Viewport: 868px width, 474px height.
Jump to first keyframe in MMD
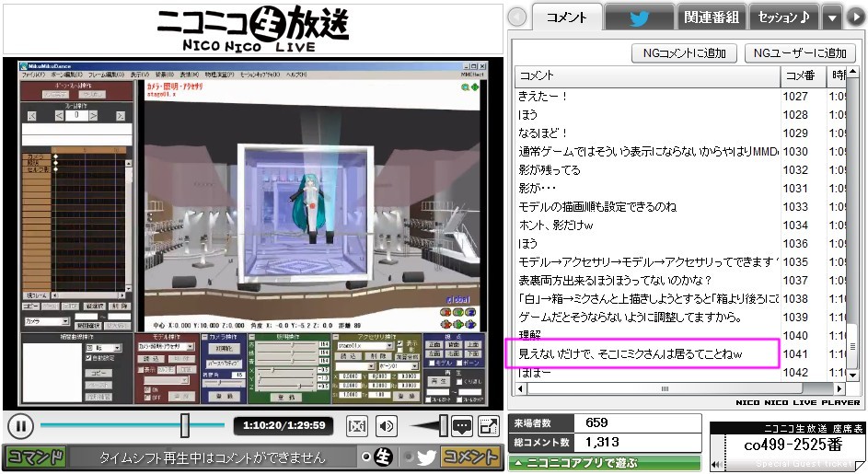(x=32, y=116)
